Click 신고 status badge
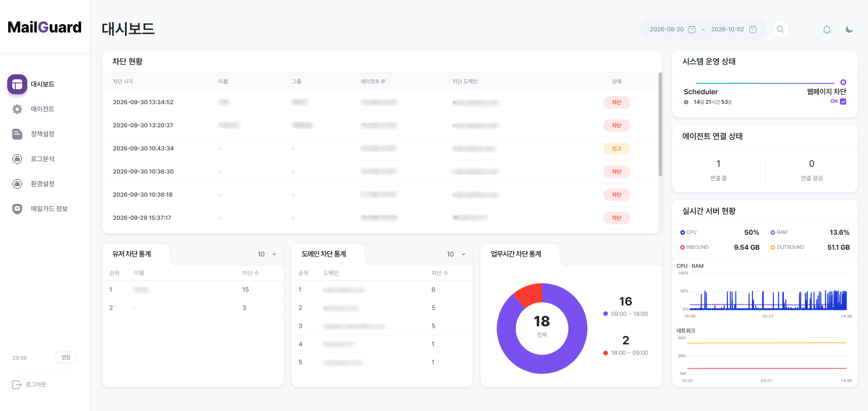This screenshot has height=411, width=868. 616,149
